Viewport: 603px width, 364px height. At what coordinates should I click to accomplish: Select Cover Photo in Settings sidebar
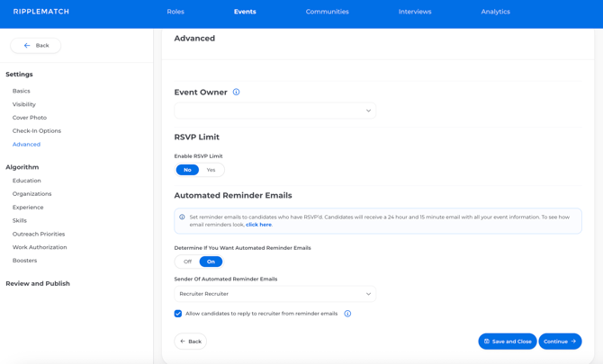click(x=30, y=118)
